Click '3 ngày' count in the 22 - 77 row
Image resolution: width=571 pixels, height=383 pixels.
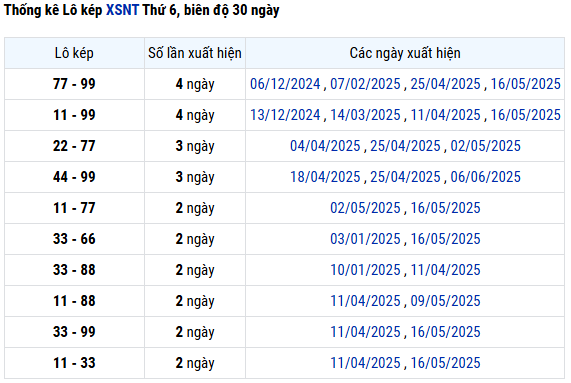coord(195,146)
